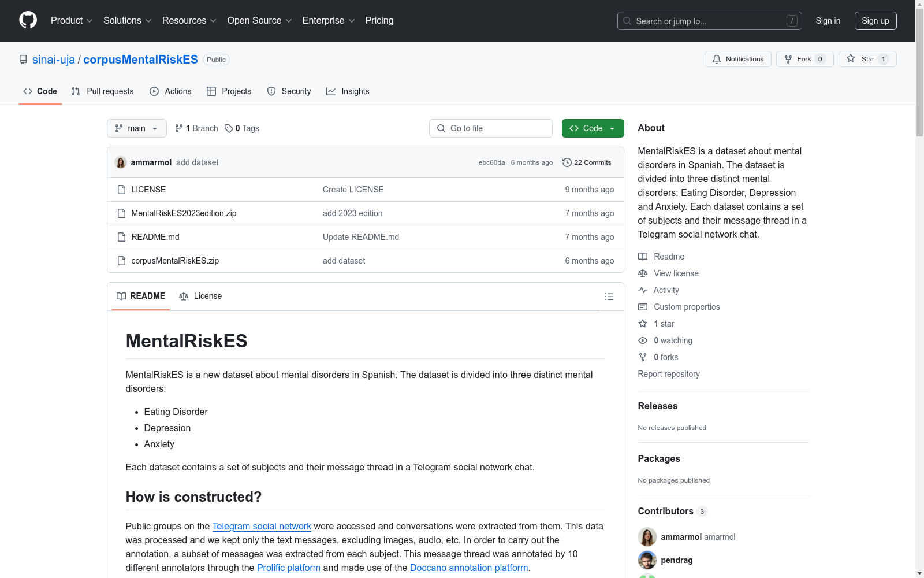The height and width of the screenshot is (578, 924).
Task: Click the ebc60da commit hash
Action: click(x=491, y=163)
